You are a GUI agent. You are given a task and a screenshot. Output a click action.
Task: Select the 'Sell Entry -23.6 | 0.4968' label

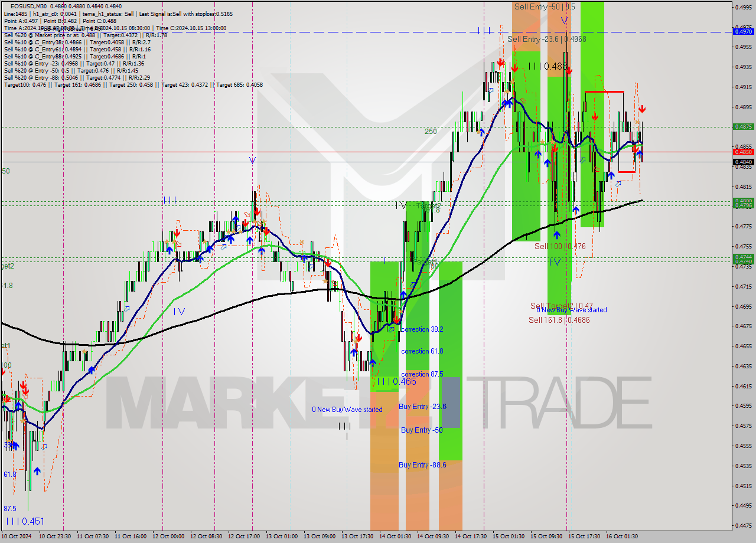(x=547, y=40)
